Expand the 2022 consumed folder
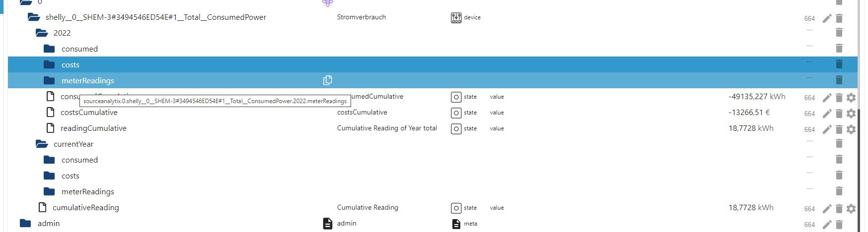 [49, 49]
